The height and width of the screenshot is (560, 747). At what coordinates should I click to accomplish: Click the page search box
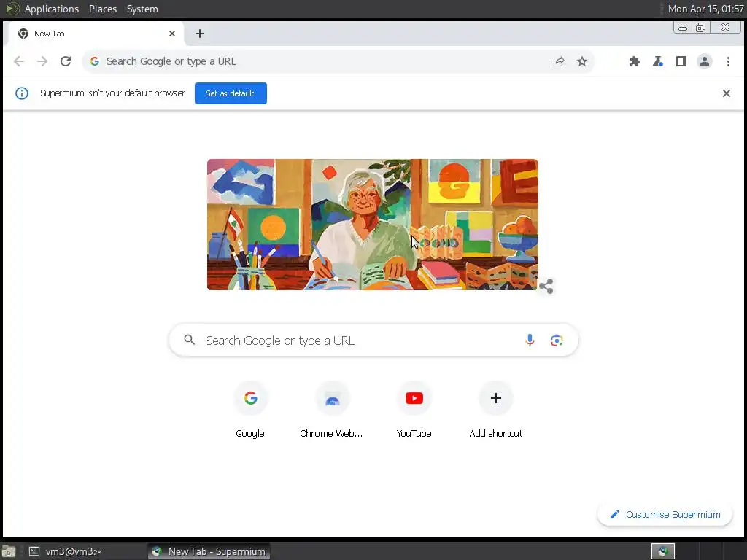point(374,341)
